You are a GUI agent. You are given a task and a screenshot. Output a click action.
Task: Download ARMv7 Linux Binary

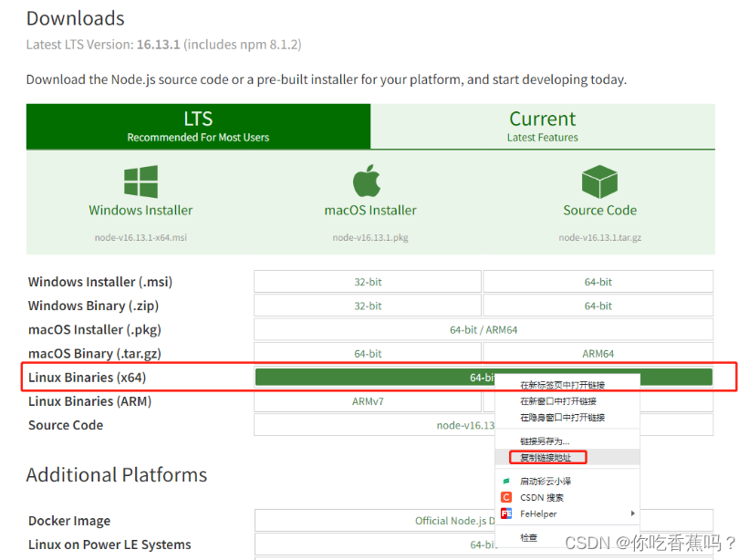(x=368, y=400)
